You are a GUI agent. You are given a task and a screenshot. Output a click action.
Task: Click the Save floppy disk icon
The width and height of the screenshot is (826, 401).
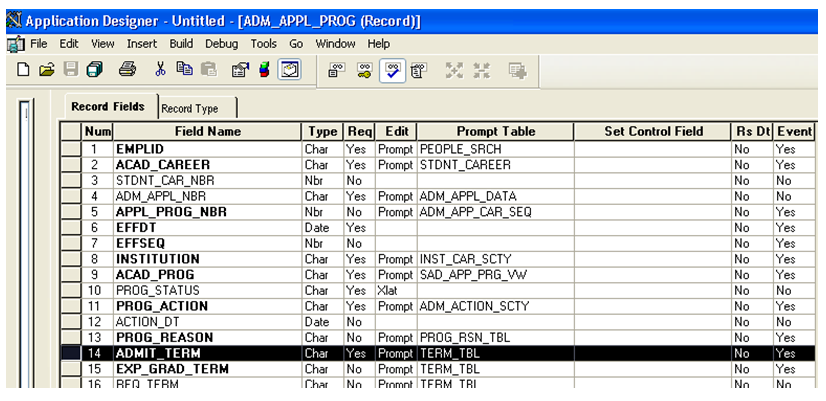(71, 70)
